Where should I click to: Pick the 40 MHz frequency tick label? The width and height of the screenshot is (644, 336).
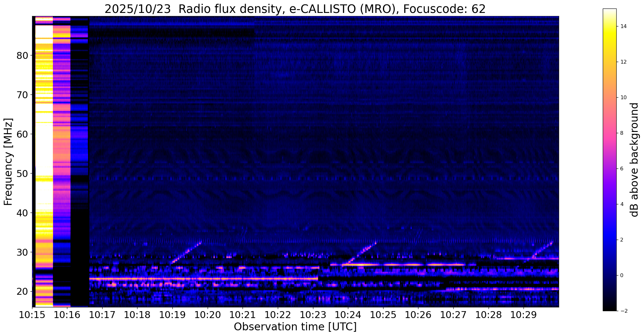point(23,213)
